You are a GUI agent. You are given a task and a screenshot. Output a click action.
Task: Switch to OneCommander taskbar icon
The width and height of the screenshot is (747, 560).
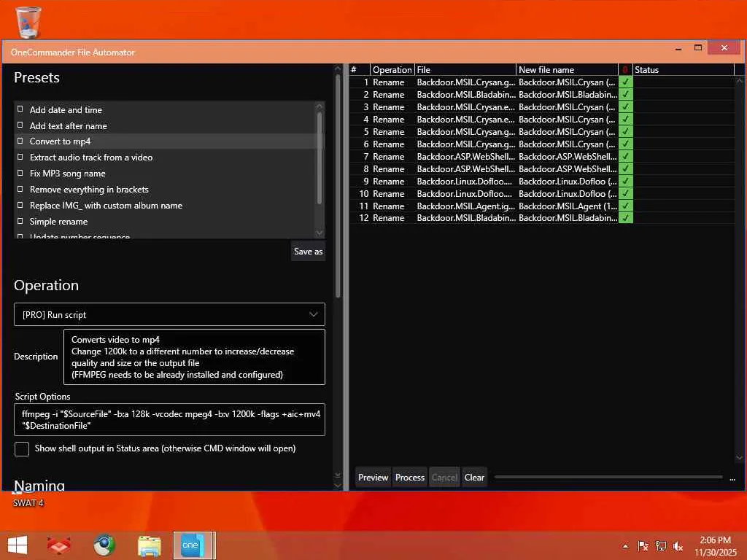pos(193,545)
